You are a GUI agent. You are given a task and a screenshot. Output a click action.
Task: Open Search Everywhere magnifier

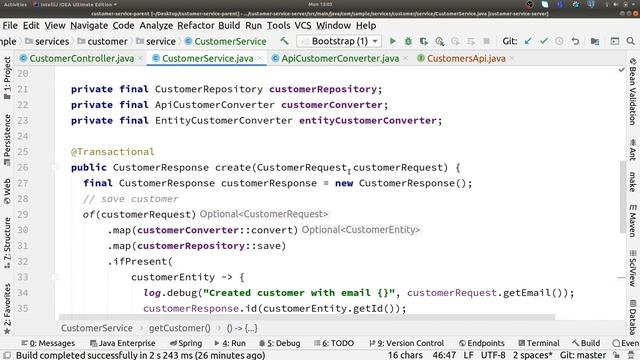click(x=631, y=41)
